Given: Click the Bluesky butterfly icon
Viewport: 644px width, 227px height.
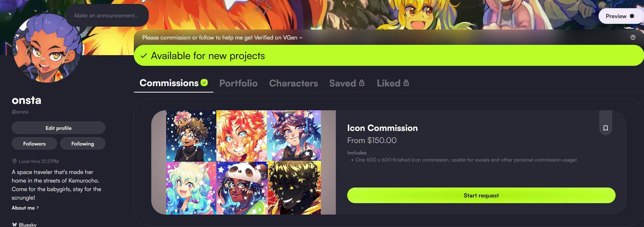Looking at the screenshot, I should [15, 225].
